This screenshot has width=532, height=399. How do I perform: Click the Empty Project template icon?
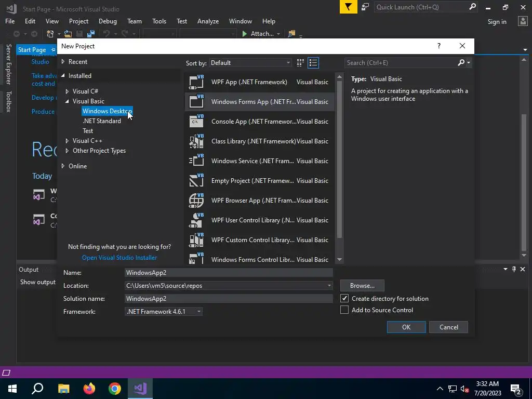(196, 180)
